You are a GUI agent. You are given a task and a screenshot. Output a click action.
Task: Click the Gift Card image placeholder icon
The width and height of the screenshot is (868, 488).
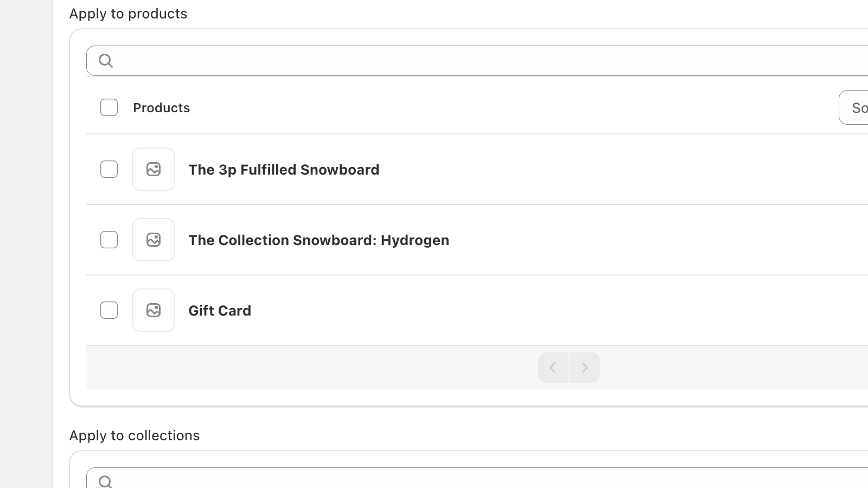pos(154,310)
